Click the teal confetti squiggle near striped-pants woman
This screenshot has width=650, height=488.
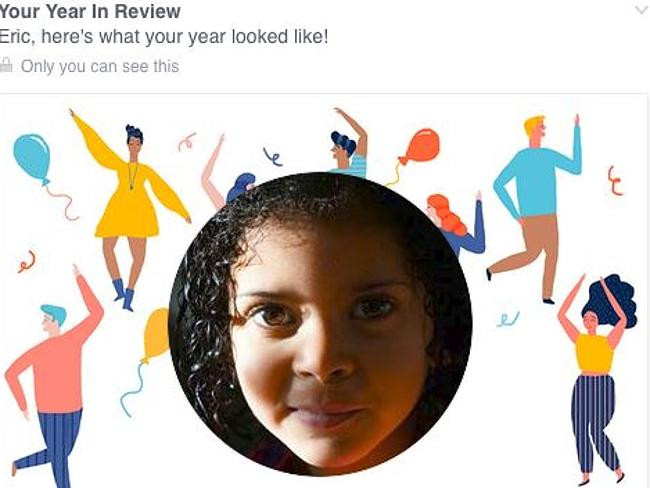[x=507, y=319]
